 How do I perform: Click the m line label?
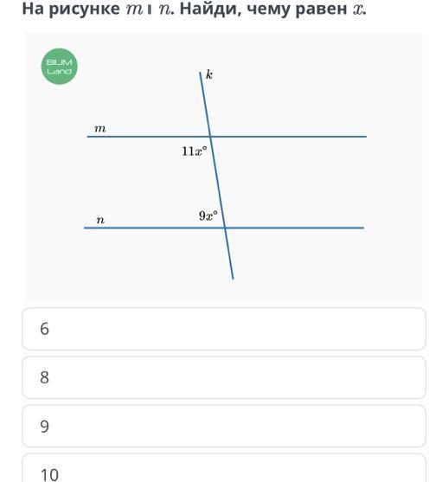(100, 128)
